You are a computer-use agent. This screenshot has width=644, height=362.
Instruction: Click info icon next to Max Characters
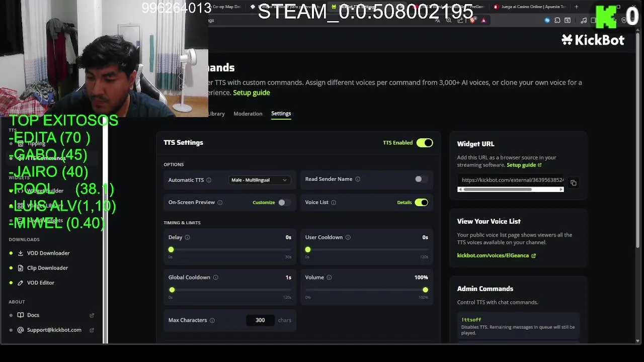[x=212, y=320]
